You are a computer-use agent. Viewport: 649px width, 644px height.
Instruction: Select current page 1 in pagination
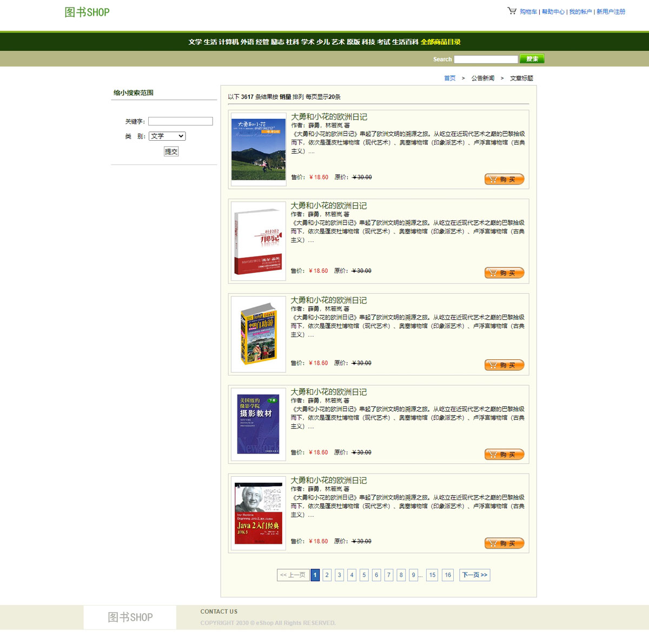[315, 575]
